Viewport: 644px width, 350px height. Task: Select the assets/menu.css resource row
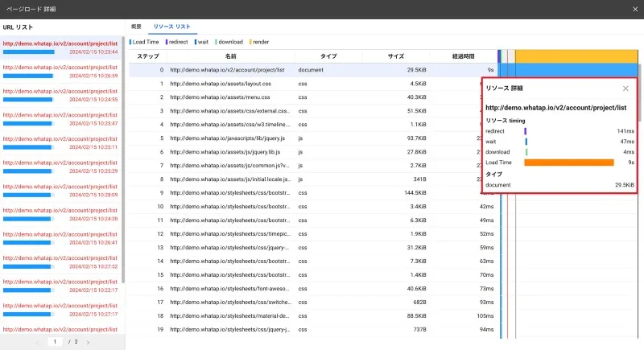pos(305,97)
